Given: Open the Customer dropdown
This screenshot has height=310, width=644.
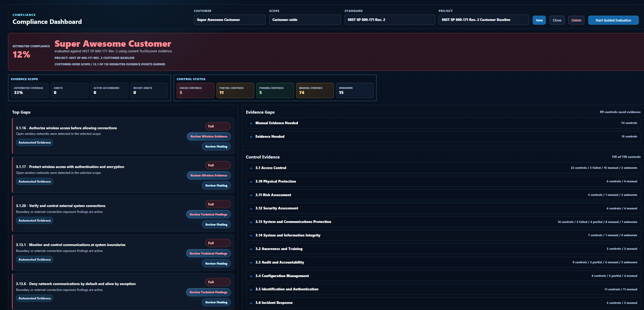Looking at the screenshot, I should (x=229, y=20).
